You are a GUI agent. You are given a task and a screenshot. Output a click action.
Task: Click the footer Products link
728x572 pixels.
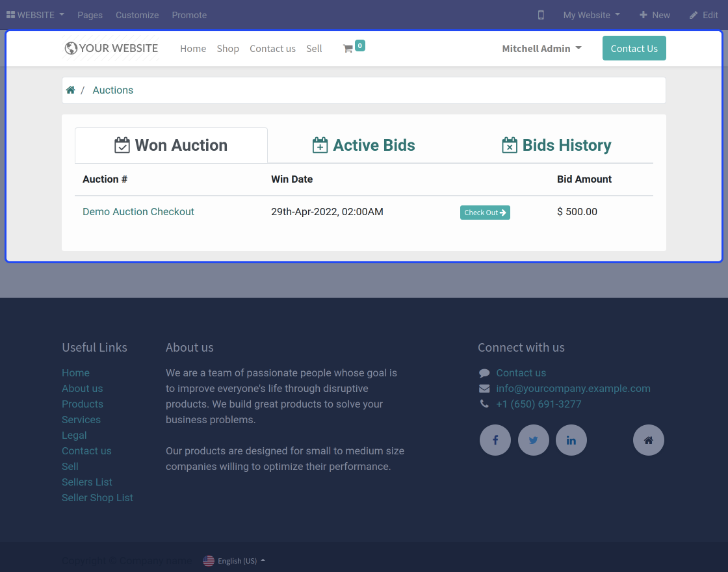tap(82, 404)
